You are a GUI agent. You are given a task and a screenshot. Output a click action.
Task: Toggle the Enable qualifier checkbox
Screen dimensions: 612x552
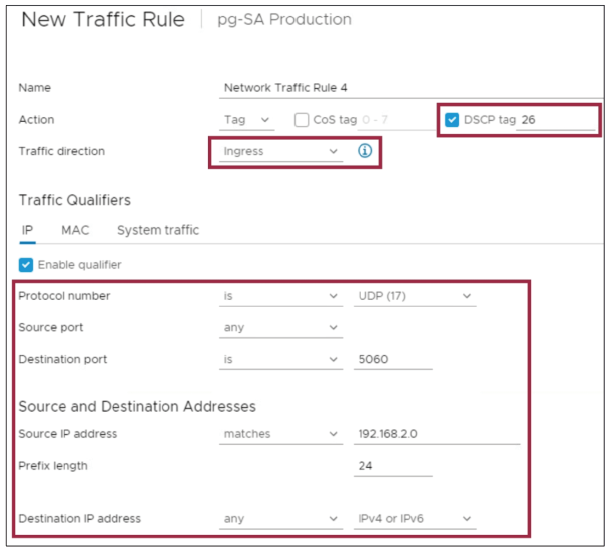click(26, 265)
